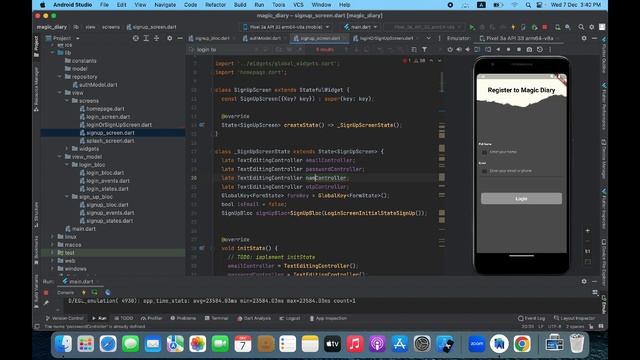Click emulator volume down icon
This screenshot has height=360, width=640.
[x=468, y=49]
